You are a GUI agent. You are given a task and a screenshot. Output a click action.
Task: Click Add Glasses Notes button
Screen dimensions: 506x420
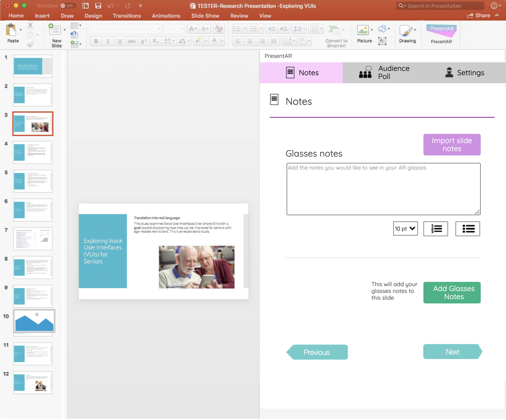tap(452, 293)
